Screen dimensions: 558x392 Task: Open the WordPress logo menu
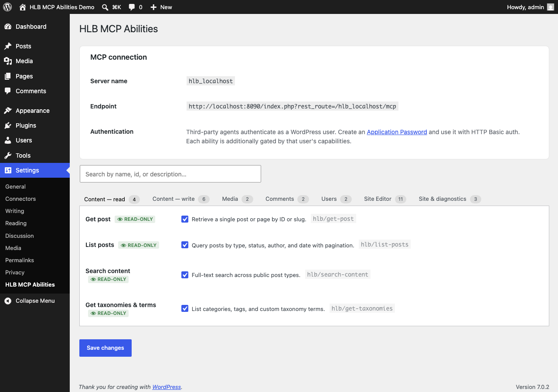7,7
